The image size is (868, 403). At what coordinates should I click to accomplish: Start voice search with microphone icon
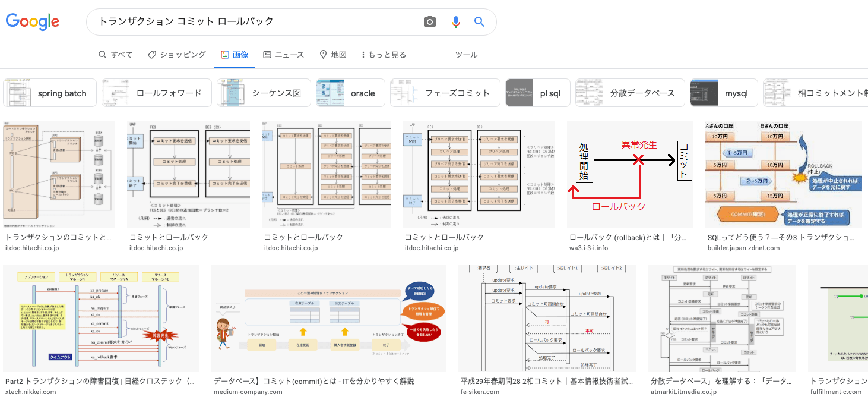455,22
